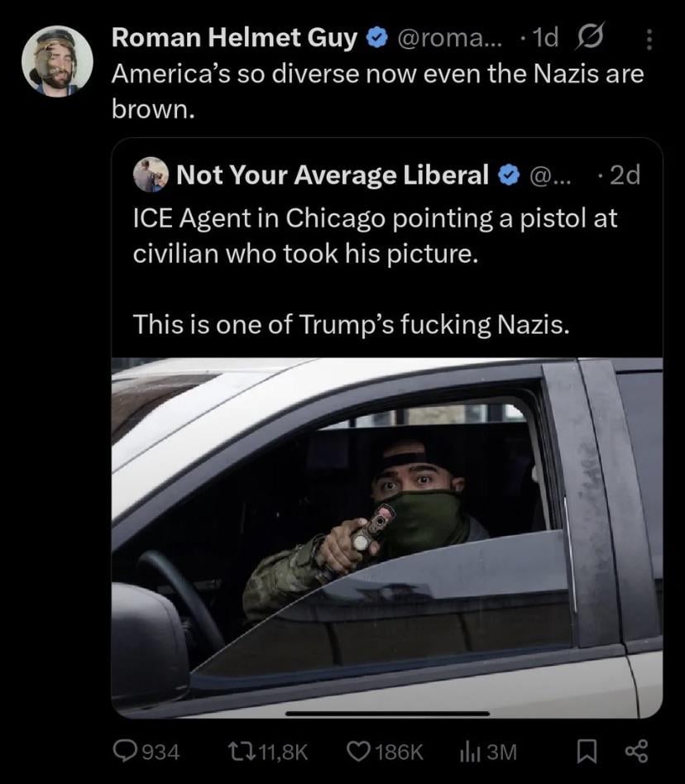Expand the photo in the quoted tweet

[386, 538]
